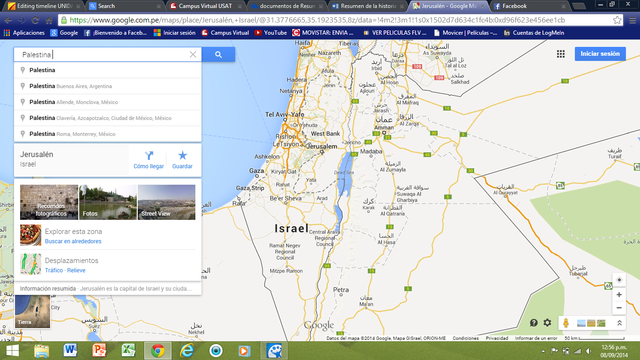Open Cuentas de LogMeIn bookmark
This screenshot has width=640, height=360.
534,33
